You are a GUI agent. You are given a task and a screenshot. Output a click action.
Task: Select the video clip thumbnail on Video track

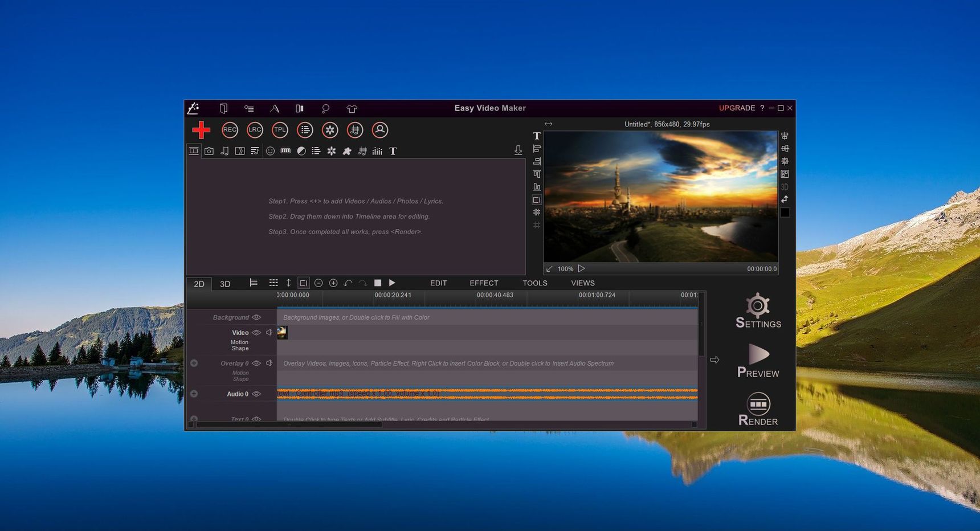[282, 333]
